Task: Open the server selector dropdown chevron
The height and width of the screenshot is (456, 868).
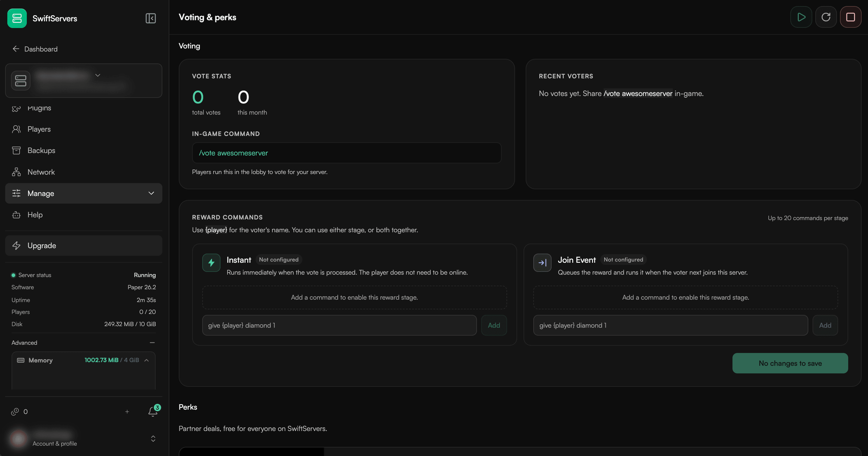Action: (98, 75)
